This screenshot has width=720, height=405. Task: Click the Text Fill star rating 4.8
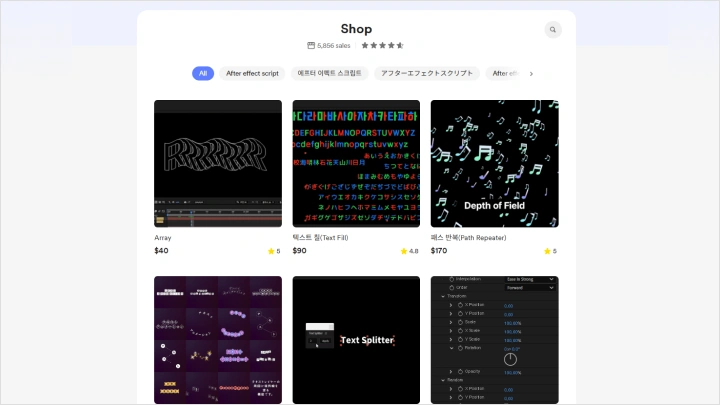tap(410, 251)
